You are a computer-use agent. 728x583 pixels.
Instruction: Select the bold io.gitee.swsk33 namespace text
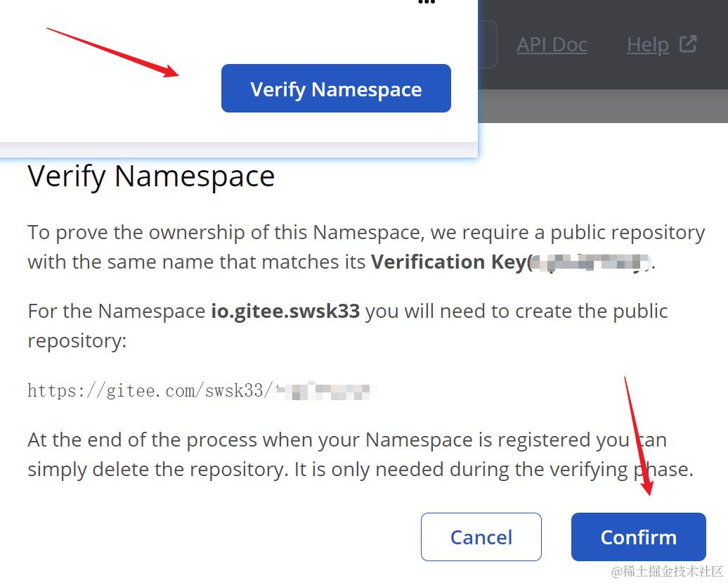(285, 312)
